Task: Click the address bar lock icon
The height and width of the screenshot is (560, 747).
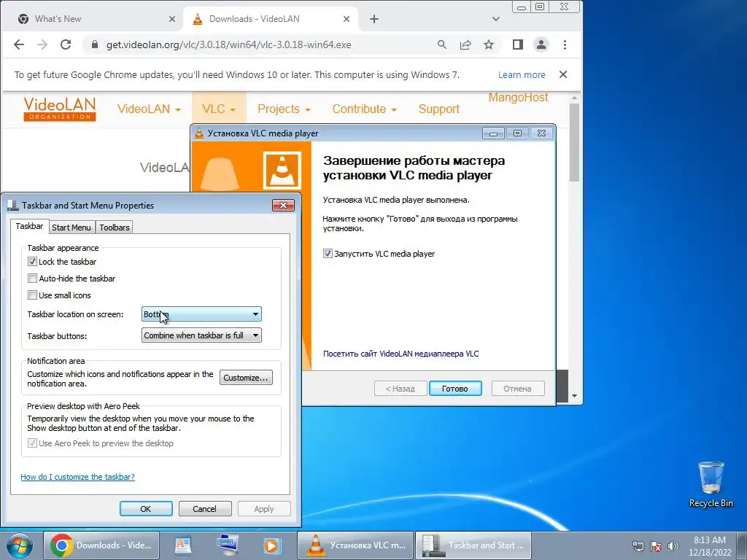Action: 94,44
